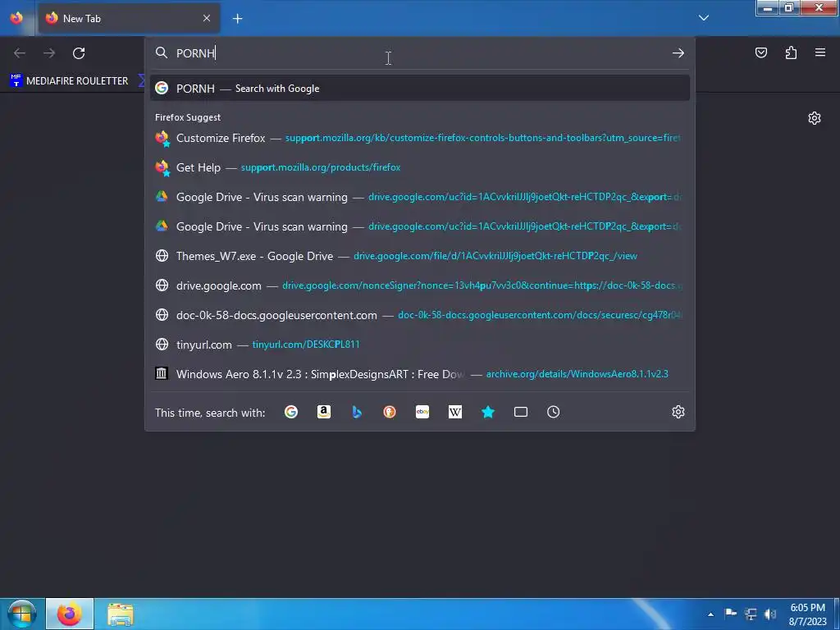840x630 pixels.
Task: Search this time with eBay icon
Action: (422, 412)
